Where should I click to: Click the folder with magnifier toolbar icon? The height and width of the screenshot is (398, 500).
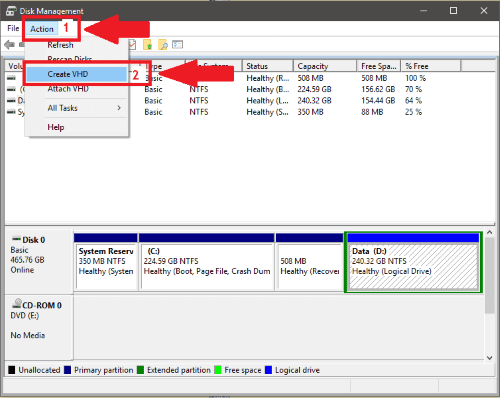click(x=163, y=45)
